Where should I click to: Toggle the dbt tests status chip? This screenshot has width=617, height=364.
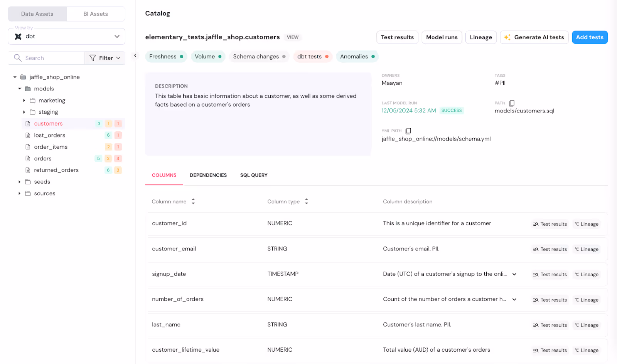(x=312, y=56)
